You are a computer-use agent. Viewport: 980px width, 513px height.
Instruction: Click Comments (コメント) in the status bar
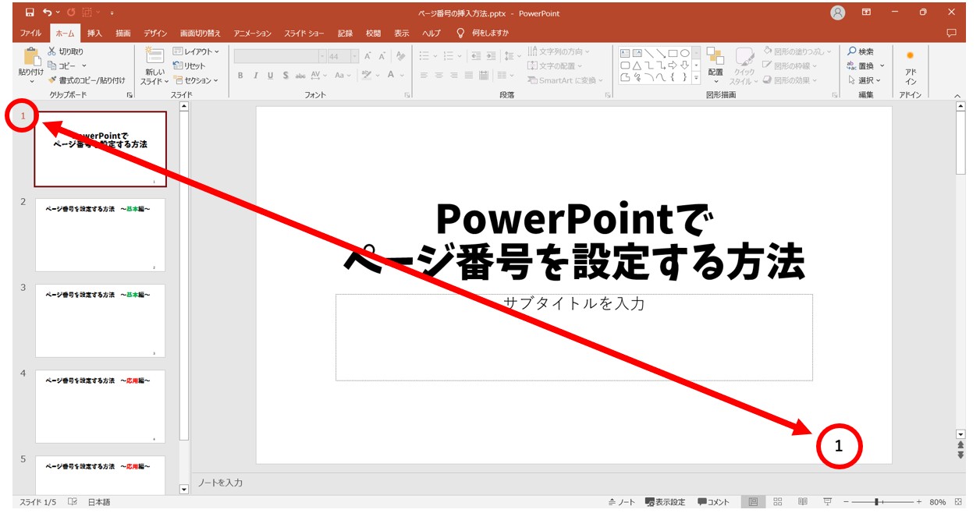[x=714, y=502]
